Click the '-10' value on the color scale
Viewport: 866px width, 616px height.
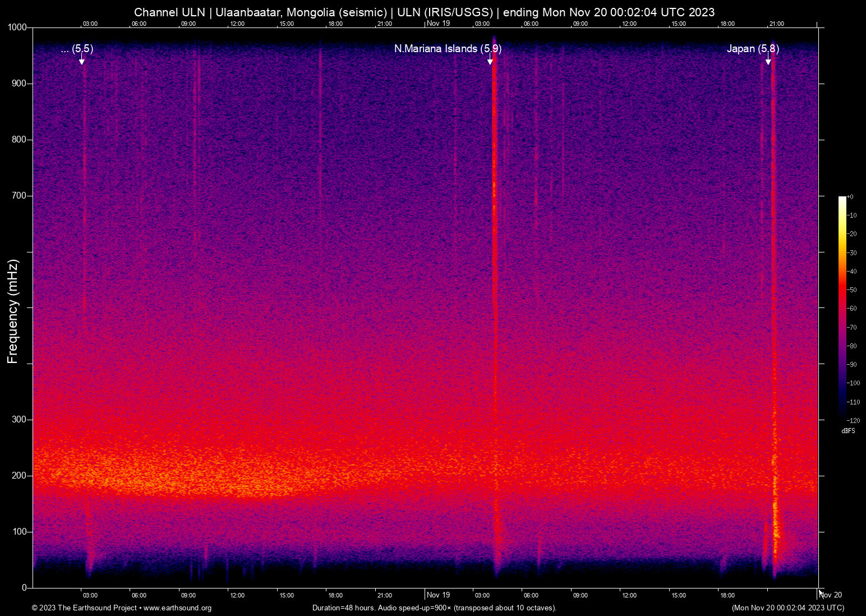(x=852, y=215)
